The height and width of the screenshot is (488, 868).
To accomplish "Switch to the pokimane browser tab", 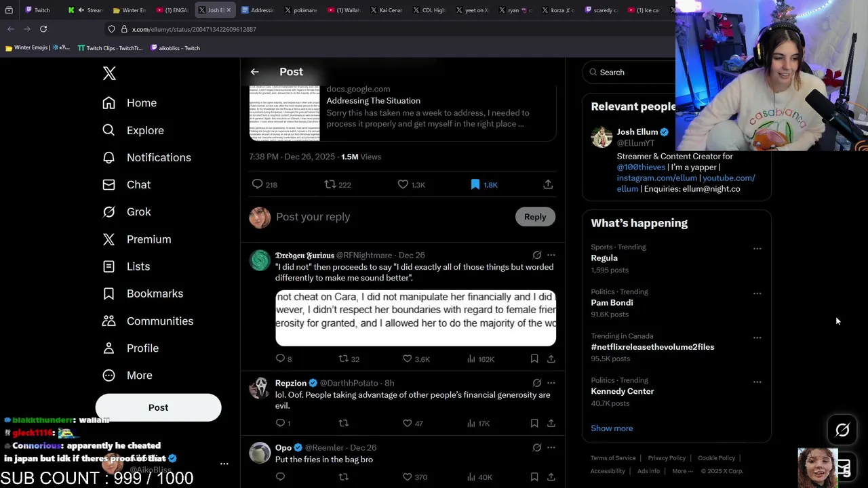I will [300, 10].
